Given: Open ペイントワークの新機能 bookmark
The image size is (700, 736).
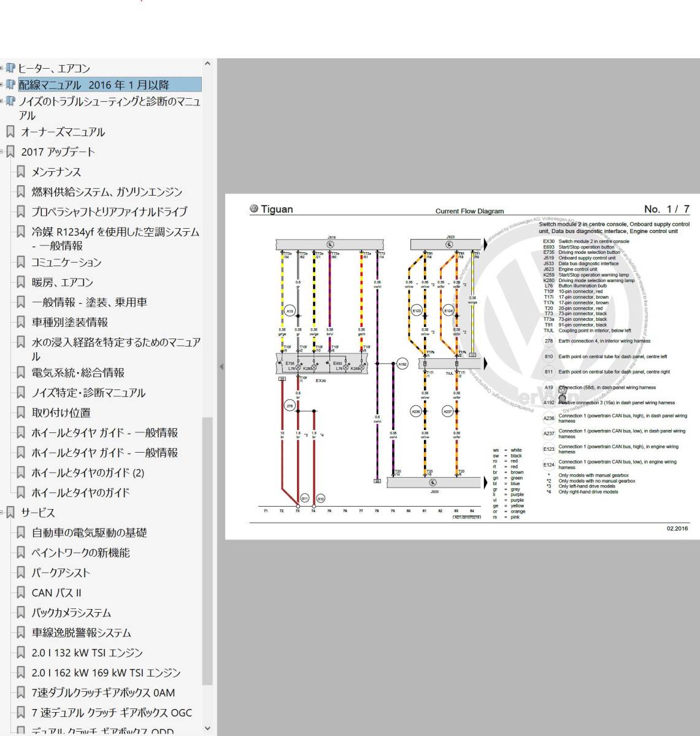Looking at the screenshot, I should tap(80, 553).
